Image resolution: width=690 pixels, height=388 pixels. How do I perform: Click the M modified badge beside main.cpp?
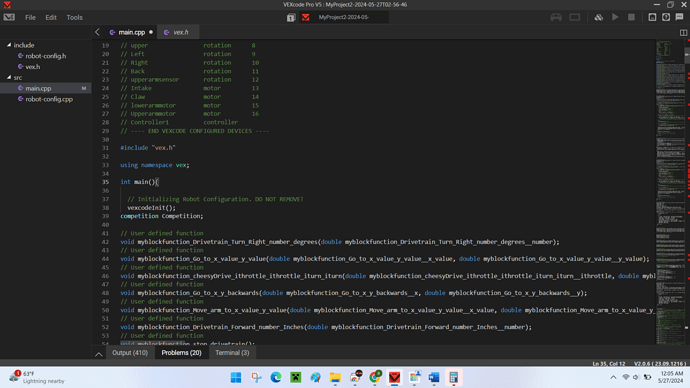(x=84, y=88)
